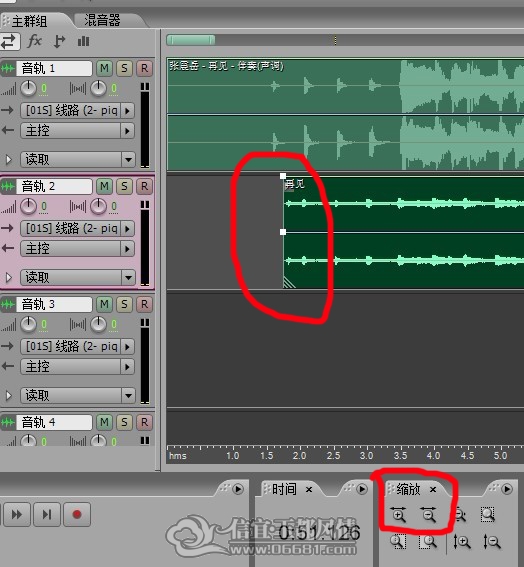Switch to the 混音器 tab

coord(107,20)
